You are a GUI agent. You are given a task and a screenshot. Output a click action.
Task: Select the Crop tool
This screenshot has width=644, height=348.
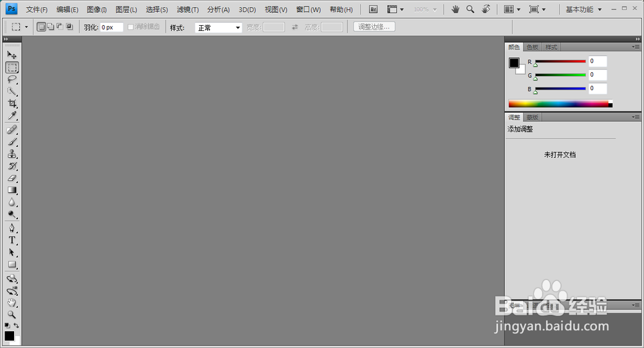point(12,104)
